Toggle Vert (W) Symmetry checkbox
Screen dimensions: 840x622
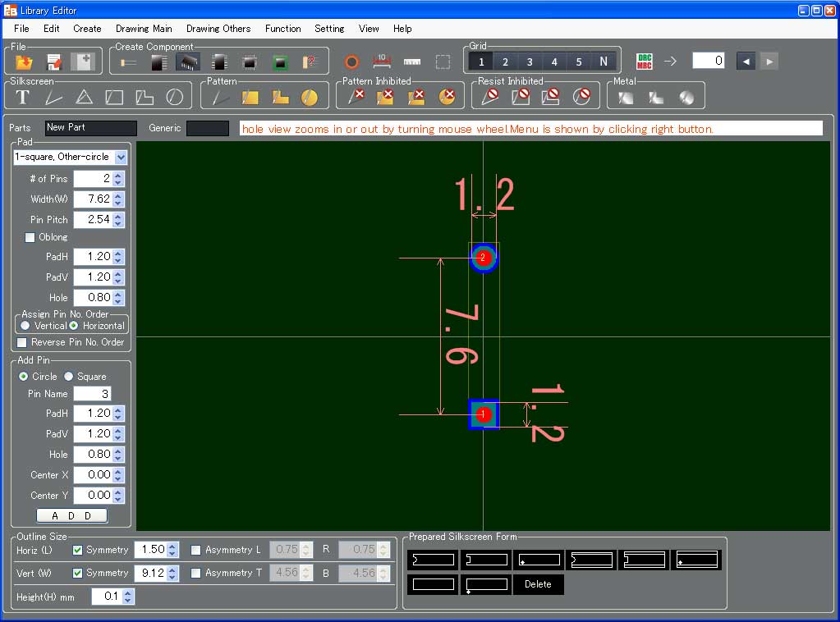pyautogui.click(x=78, y=573)
